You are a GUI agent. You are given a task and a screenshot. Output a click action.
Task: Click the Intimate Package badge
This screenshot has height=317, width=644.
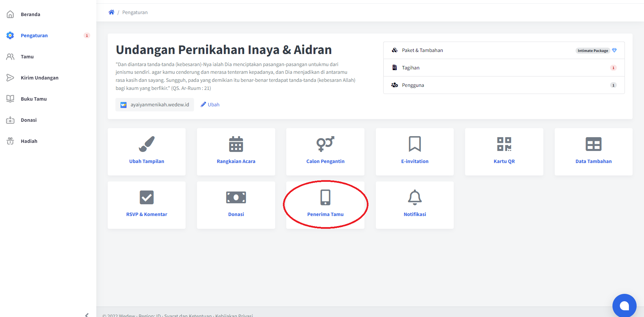coord(593,51)
